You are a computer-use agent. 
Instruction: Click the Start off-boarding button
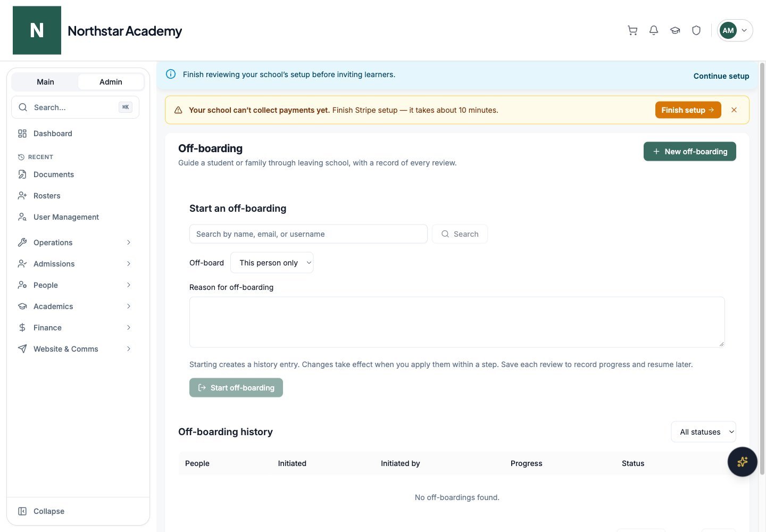[236, 388]
